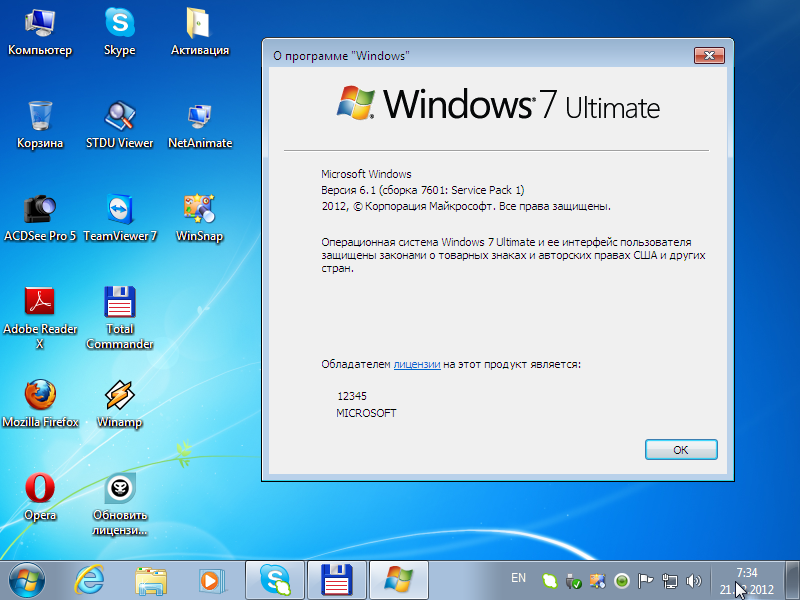The height and width of the screenshot is (600, 800).
Task: Click the version line "Версия 6.1"
Action: 422,190
